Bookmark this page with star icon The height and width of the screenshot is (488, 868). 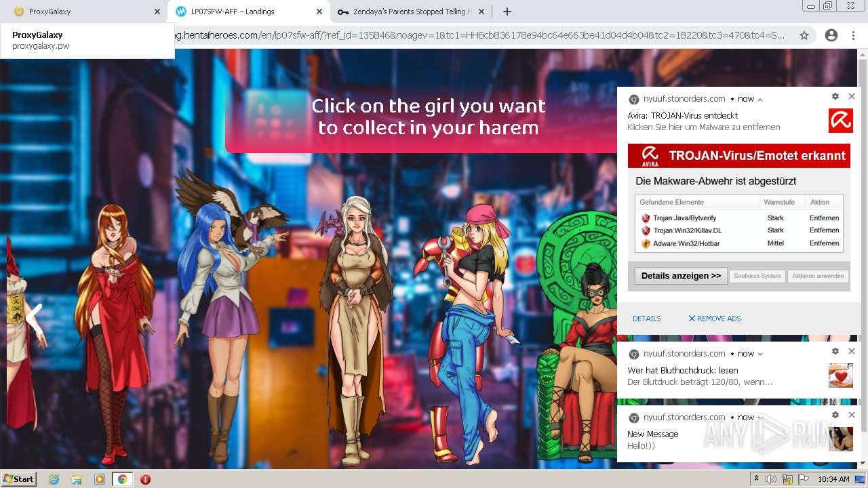[x=804, y=35]
